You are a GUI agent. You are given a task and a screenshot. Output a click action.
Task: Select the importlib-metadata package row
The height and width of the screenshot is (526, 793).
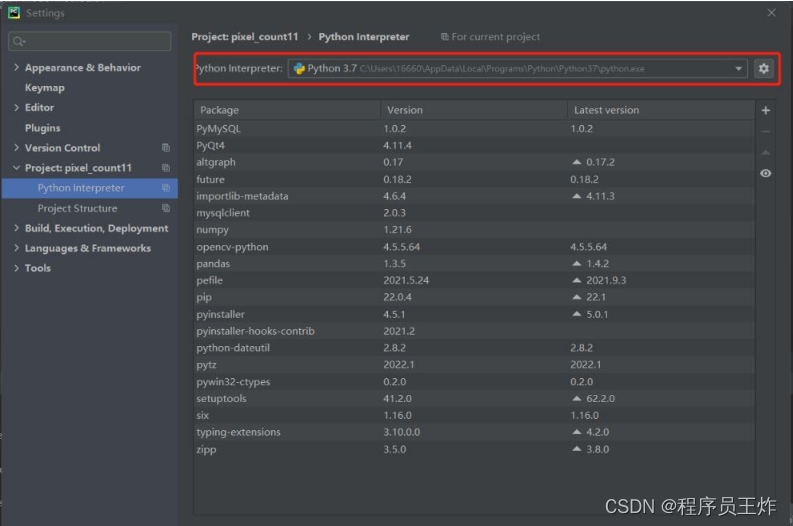(x=474, y=196)
